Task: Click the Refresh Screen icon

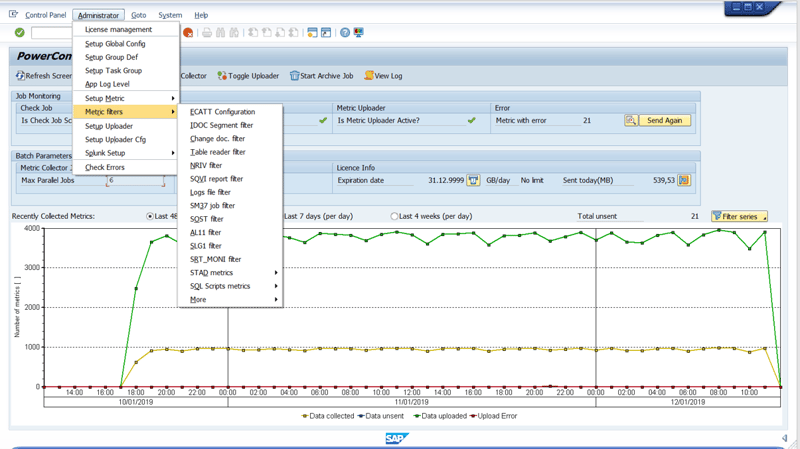Action: tap(20, 76)
